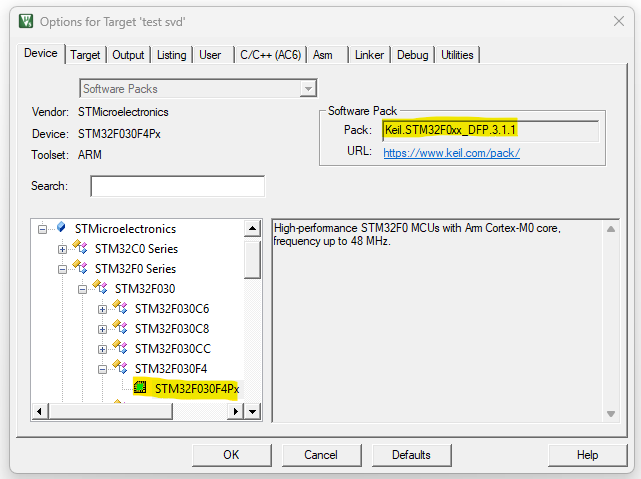Click the device tree vertical scrollbar thumb
The image size is (641, 479).
pos(253,260)
